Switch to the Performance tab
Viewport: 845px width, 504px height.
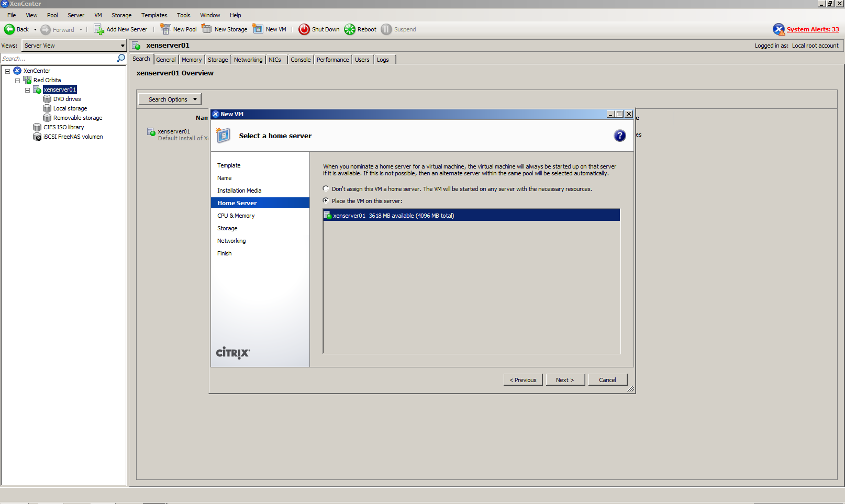click(x=332, y=60)
